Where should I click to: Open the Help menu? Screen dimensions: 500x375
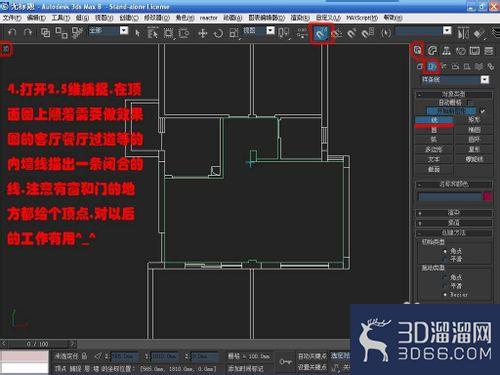point(393,18)
